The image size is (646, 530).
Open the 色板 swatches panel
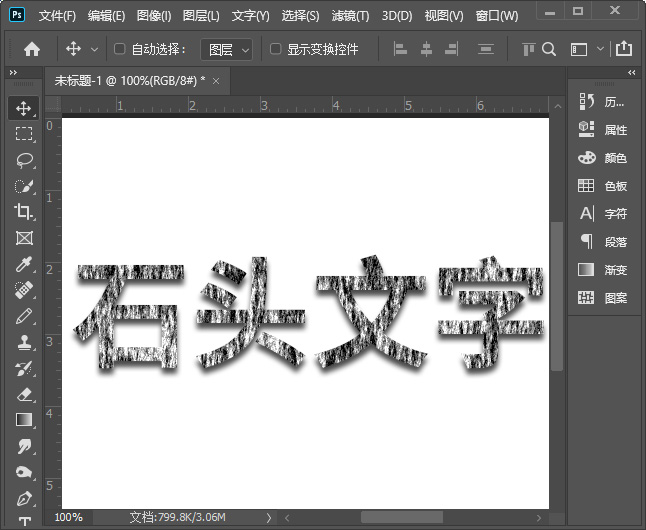[603, 185]
